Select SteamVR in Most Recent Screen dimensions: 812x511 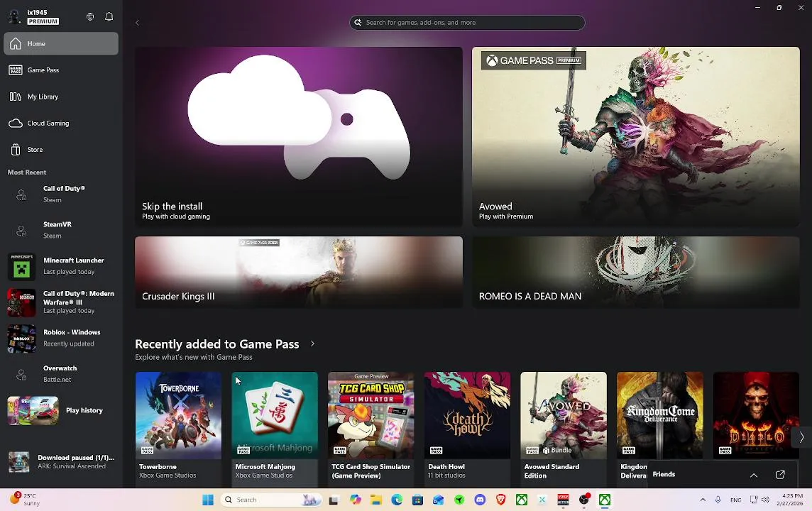(61, 230)
